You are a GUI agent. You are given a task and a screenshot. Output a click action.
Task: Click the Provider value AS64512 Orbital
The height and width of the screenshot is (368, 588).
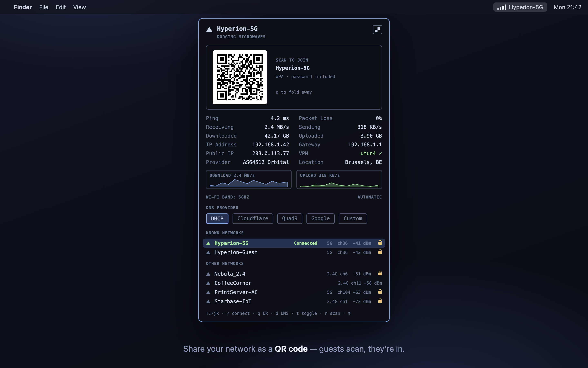(x=266, y=162)
